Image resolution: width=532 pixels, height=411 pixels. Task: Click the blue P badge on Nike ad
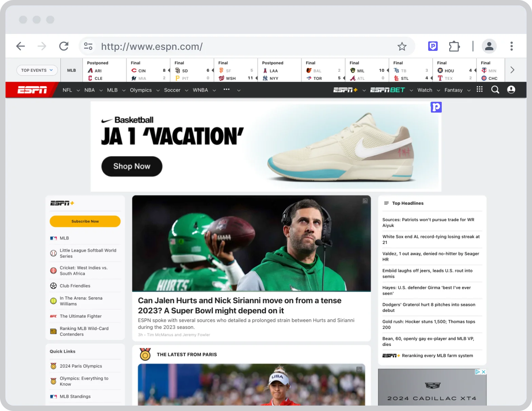(436, 107)
